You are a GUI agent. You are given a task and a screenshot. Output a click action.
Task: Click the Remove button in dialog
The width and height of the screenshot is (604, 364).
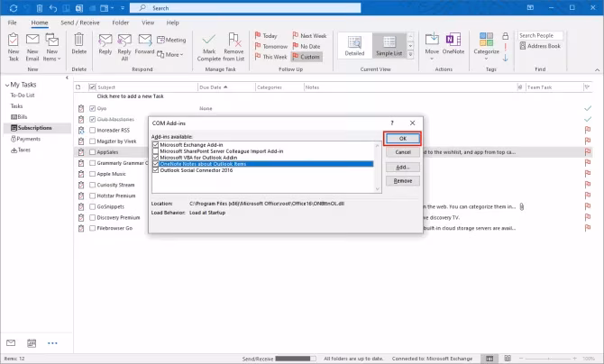point(403,181)
